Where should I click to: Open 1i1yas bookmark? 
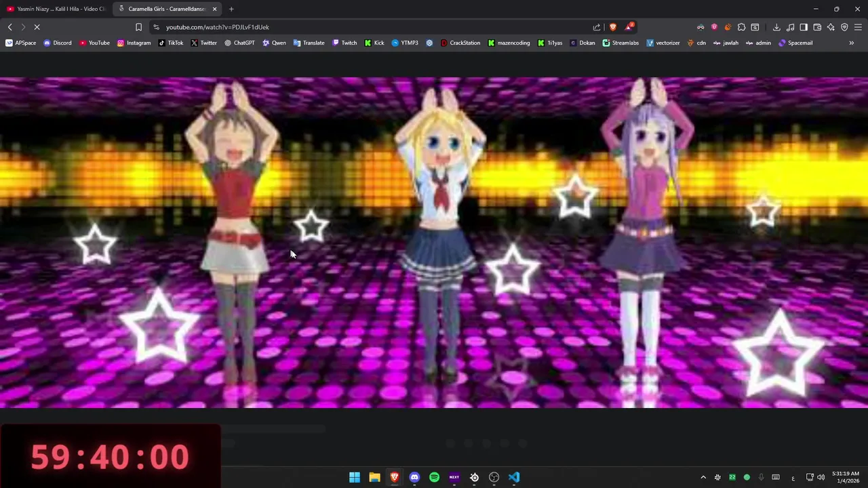550,43
